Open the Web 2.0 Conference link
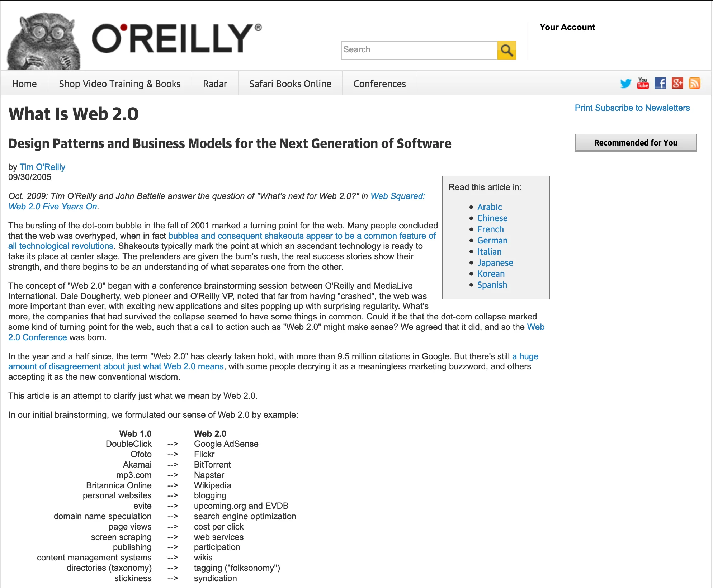Image resolution: width=713 pixels, height=588 pixels. point(37,337)
